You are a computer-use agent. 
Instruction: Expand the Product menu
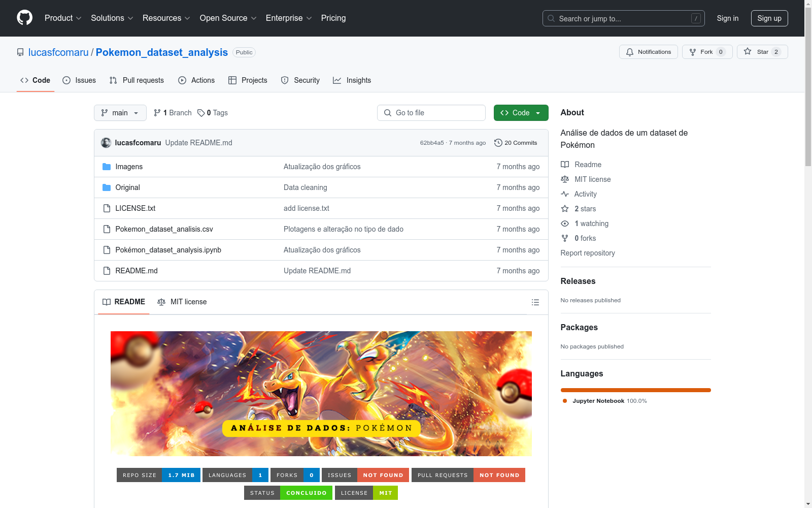pos(63,18)
